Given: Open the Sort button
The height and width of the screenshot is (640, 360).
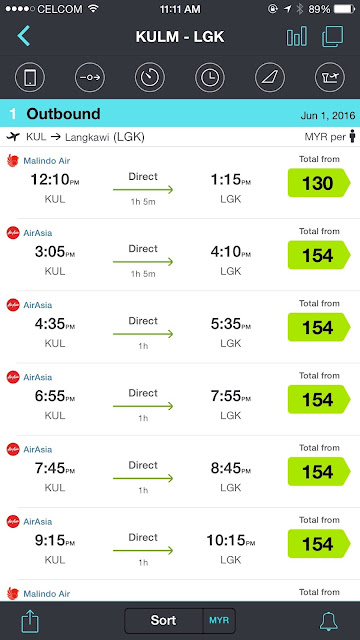Looking at the screenshot, I should 163,621.
